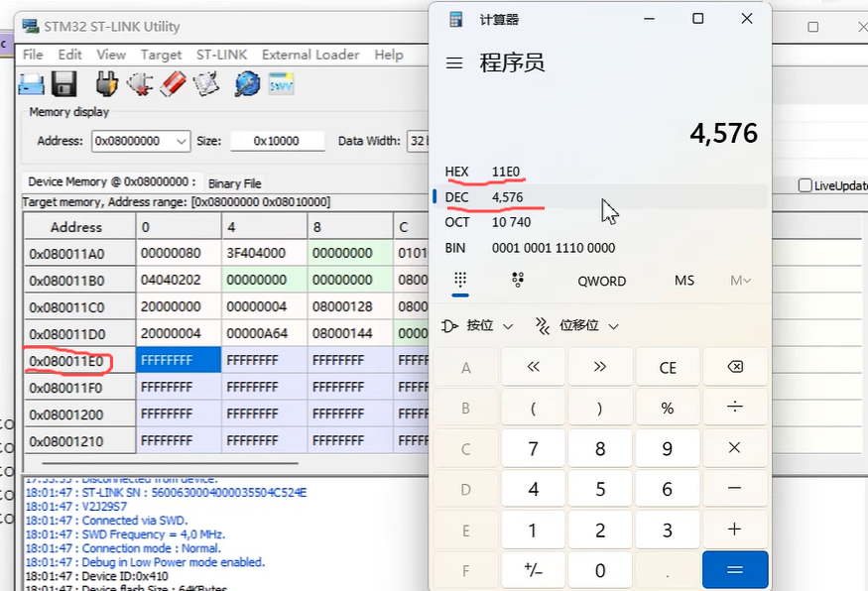Click the plus/minus sign key
This screenshot has height=591, width=868.
point(533,570)
